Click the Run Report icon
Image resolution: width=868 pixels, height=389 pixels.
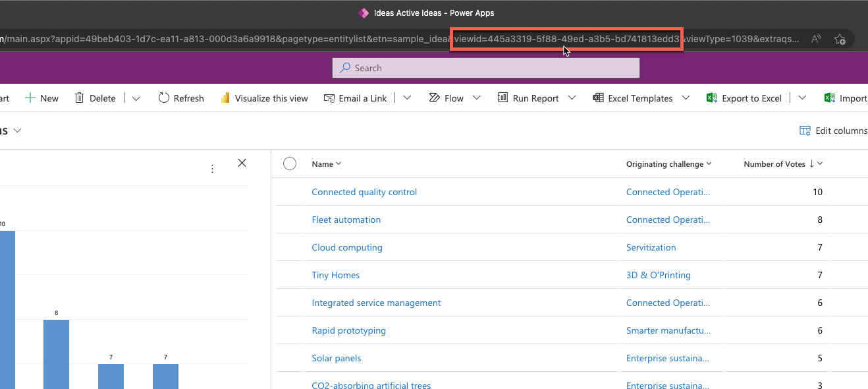tap(502, 98)
